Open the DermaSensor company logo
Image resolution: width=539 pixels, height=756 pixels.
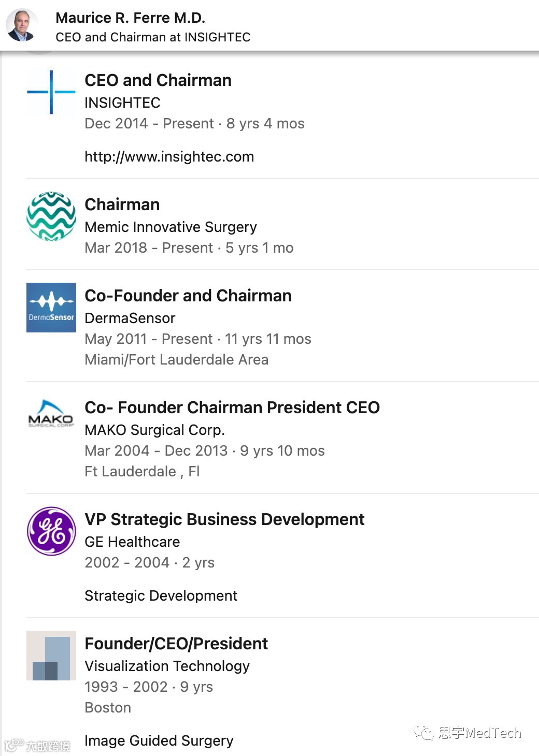(x=51, y=308)
